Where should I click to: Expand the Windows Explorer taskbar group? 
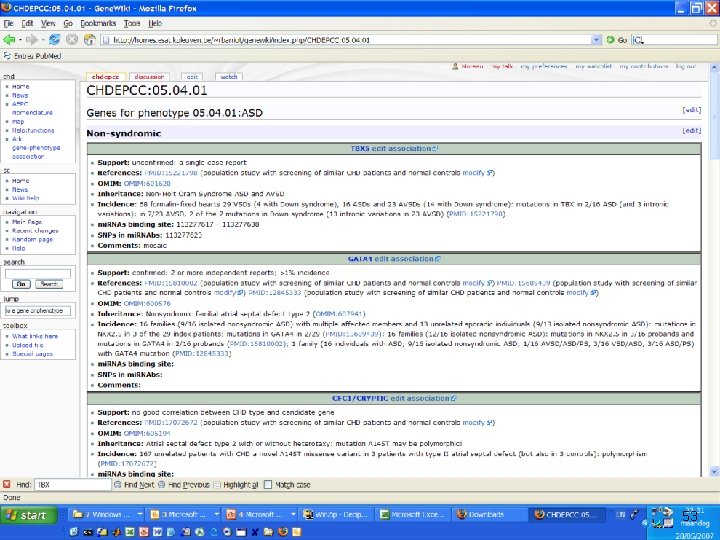[x=140, y=515]
